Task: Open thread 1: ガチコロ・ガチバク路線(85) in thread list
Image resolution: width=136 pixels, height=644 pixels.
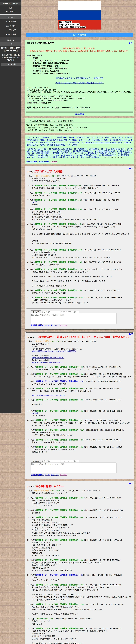Action: pyautogui.click(x=39, y=137)
